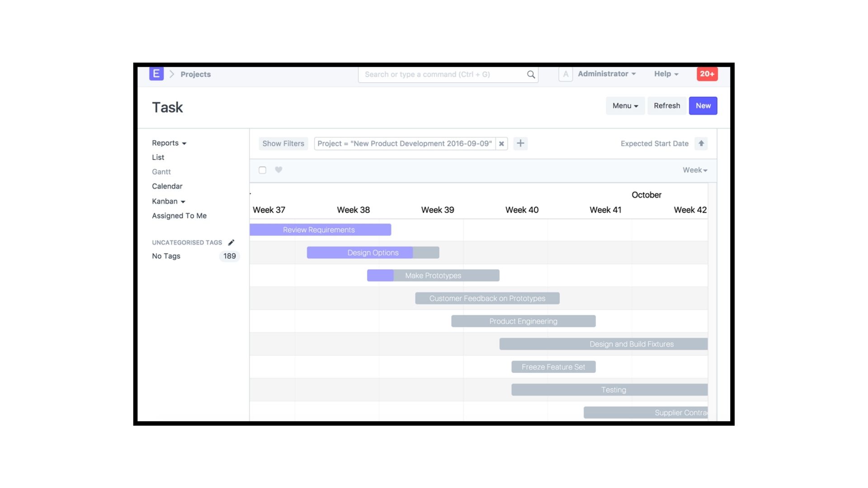Add a new filter with the plus icon
This screenshot has width=868, height=488.
tap(520, 143)
